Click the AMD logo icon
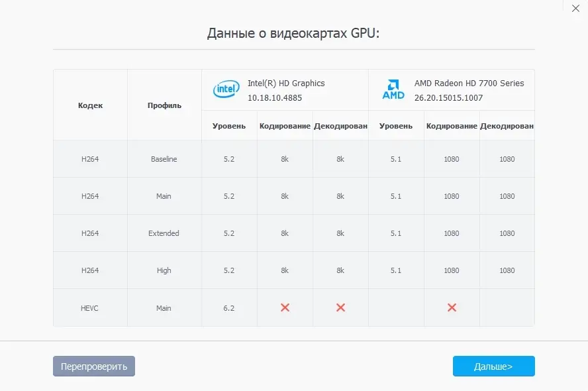The width and height of the screenshot is (588, 391). click(393, 88)
